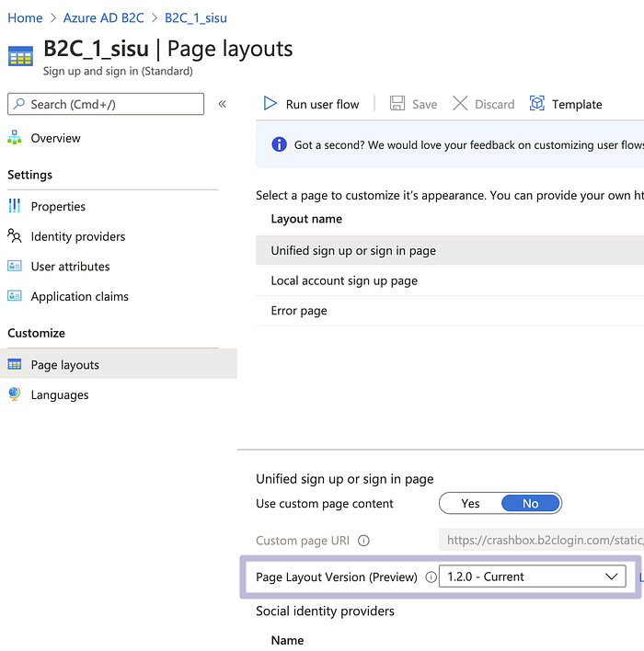Click dropdown arrow on 1.2.0 - Current
The width and height of the screenshot is (644, 651).
point(611,577)
